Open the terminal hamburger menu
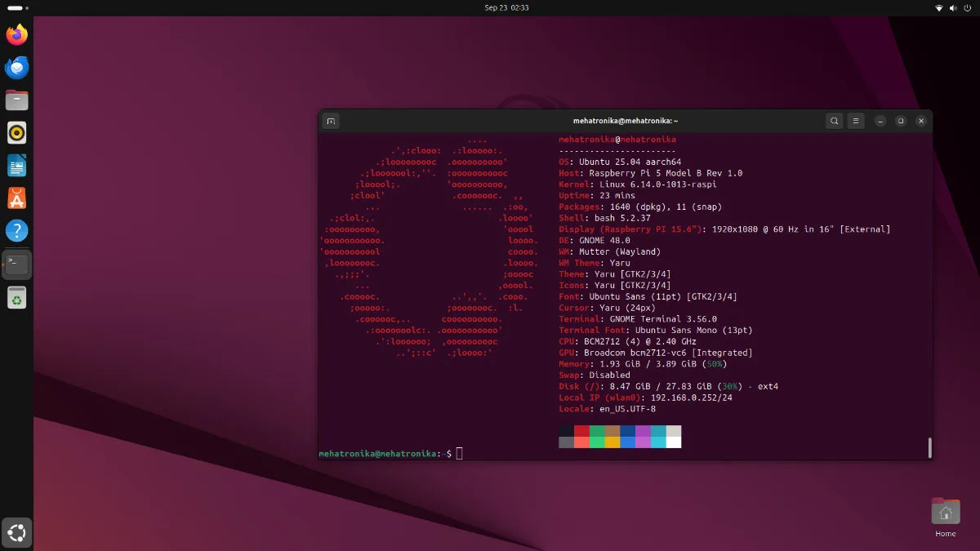Screen dimensions: 980x551 [x=856, y=121]
